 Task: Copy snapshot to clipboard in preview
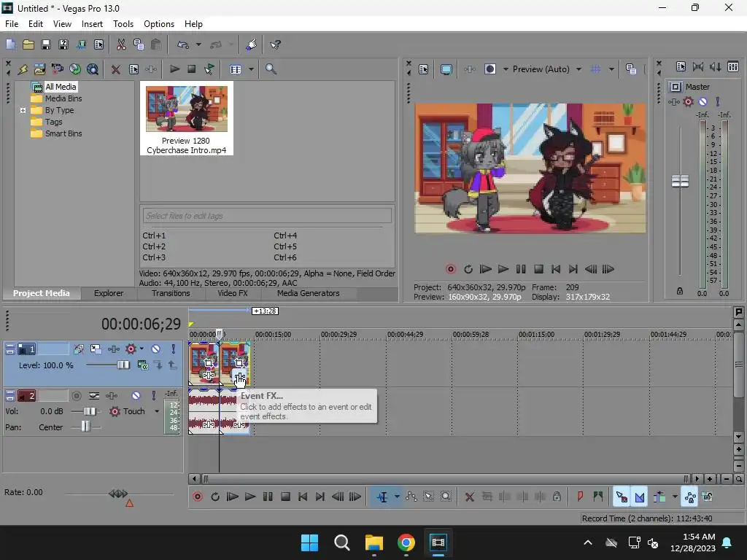[x=631, y=69]
